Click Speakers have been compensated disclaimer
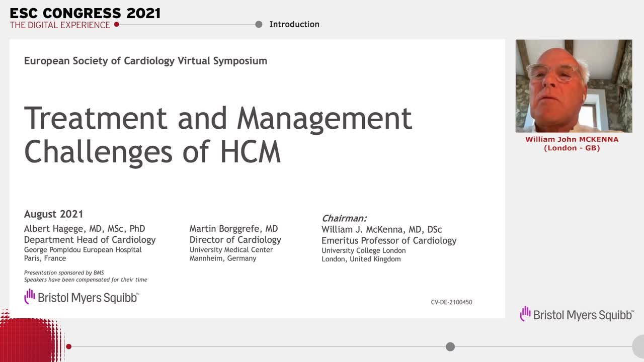The height and width of the screenshot is (362, 644). coord(86,280)
